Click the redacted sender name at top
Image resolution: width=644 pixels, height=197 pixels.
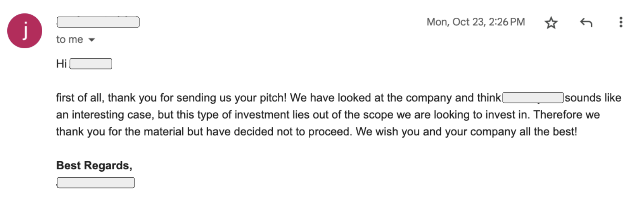pos(98,22)
